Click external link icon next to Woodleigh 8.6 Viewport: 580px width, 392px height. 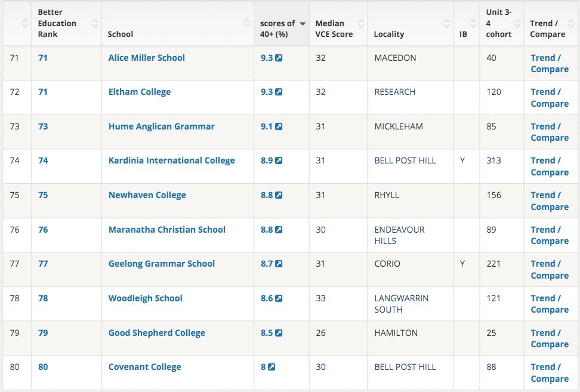point(279,298)
